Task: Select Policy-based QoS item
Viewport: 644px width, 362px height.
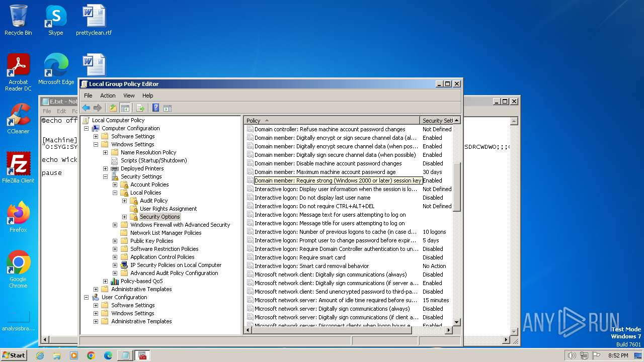Action: click(x=141, y=281)
